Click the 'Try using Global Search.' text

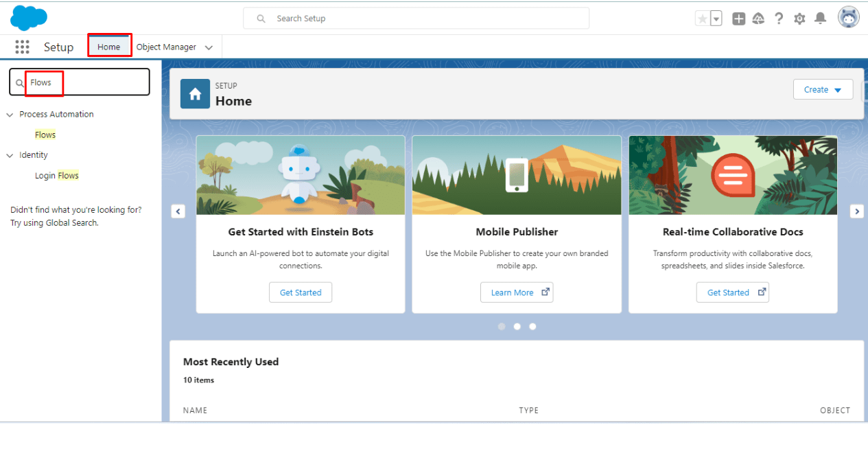54,223
